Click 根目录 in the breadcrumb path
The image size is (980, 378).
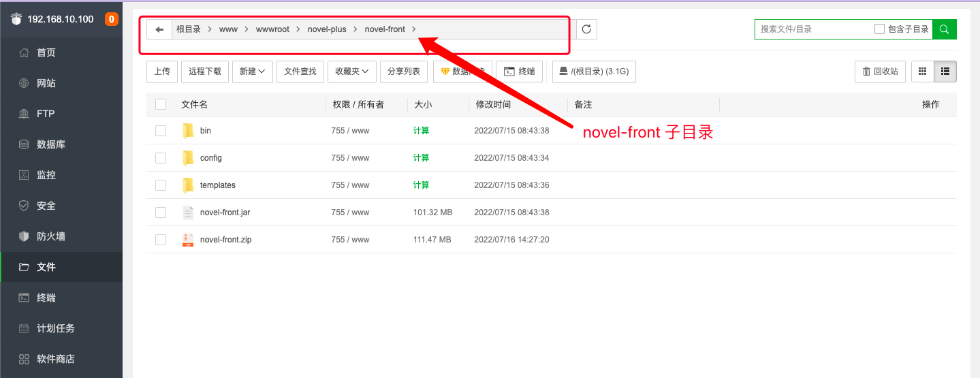coord(189,29)
